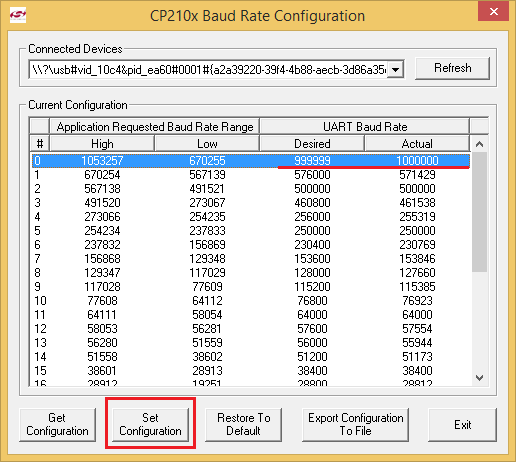
Task: Open the Connected Devices dropdown arrow
Action: click(396, 70)
